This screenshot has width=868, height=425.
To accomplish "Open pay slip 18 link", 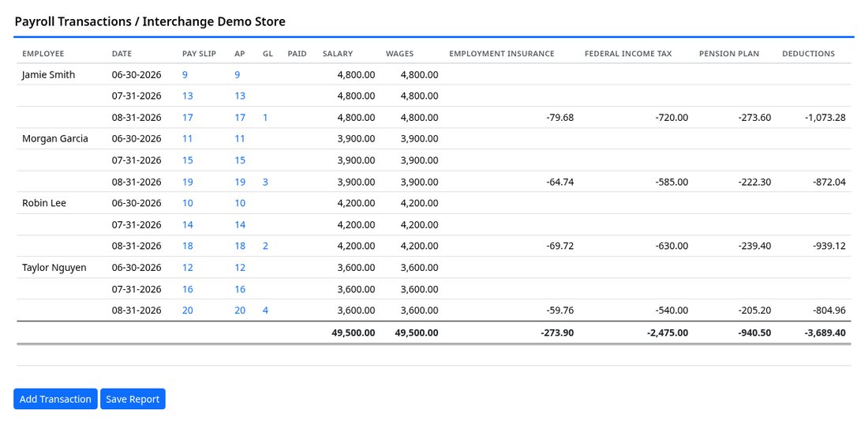I will click(x=188, y=246).
